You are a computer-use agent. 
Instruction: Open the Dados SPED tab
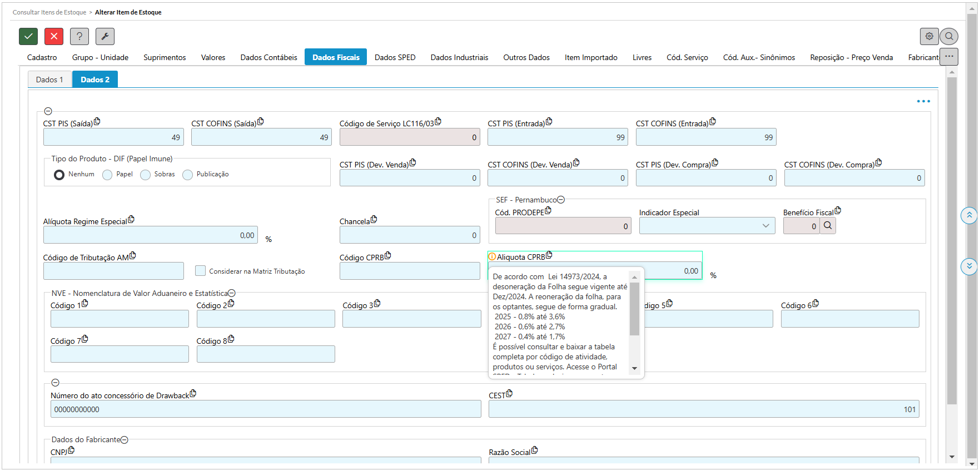coord(395,57)
